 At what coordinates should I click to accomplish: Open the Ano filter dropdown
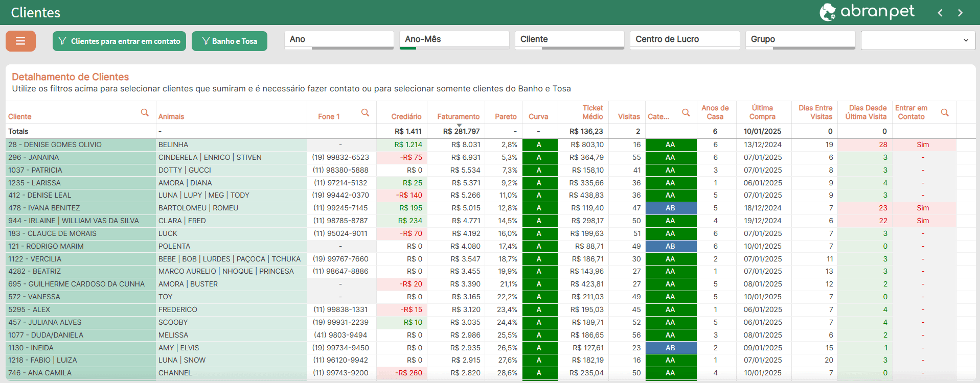click(338, 39)
